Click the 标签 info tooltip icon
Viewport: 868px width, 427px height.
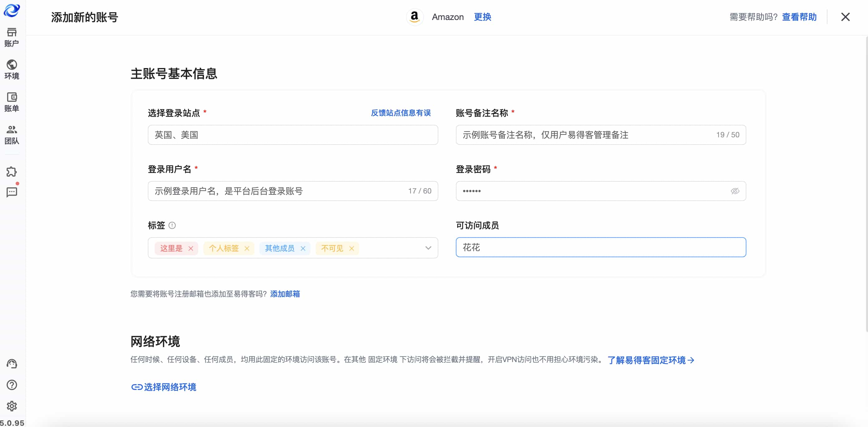(x=172, y=225)
